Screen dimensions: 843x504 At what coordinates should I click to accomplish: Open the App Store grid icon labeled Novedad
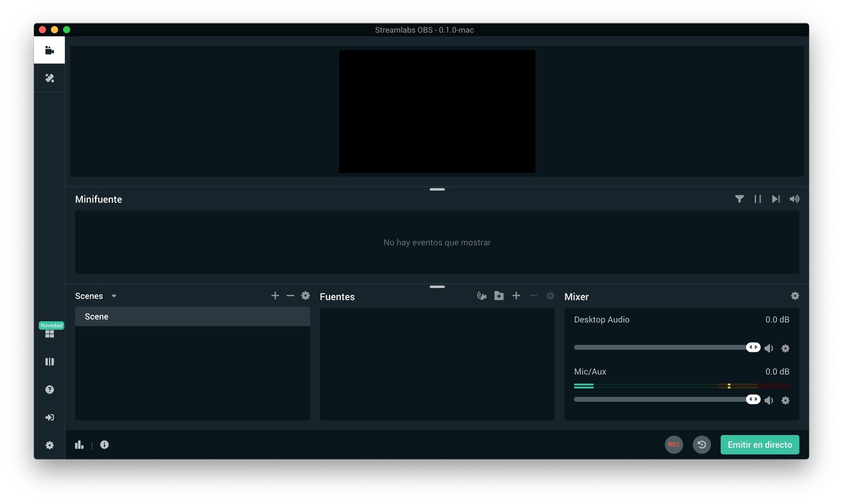pos(49,334)
